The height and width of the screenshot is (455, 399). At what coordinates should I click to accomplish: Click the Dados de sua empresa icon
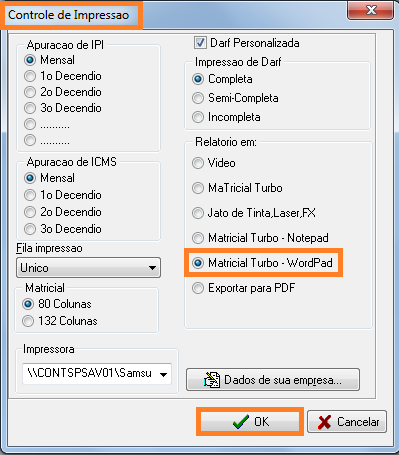212,380
